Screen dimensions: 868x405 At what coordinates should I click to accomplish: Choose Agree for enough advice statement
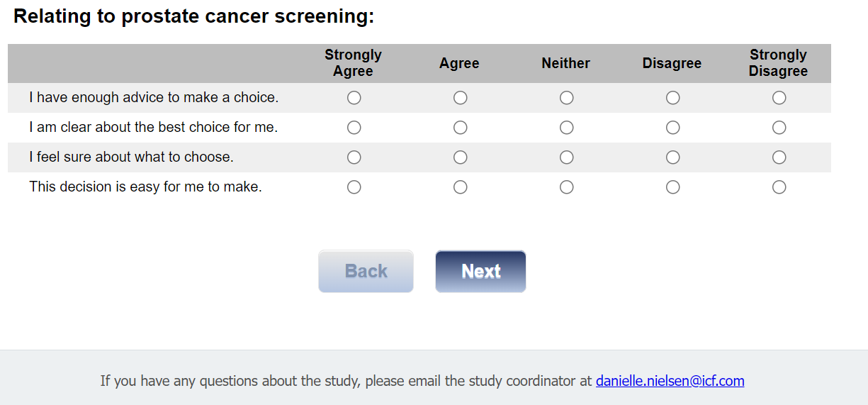(x=461, y=98)
